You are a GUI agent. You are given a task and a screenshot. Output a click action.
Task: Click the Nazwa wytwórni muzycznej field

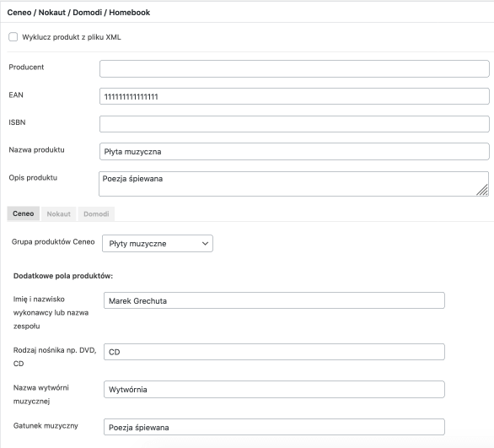pyautogui.click(x=274, y=389)
